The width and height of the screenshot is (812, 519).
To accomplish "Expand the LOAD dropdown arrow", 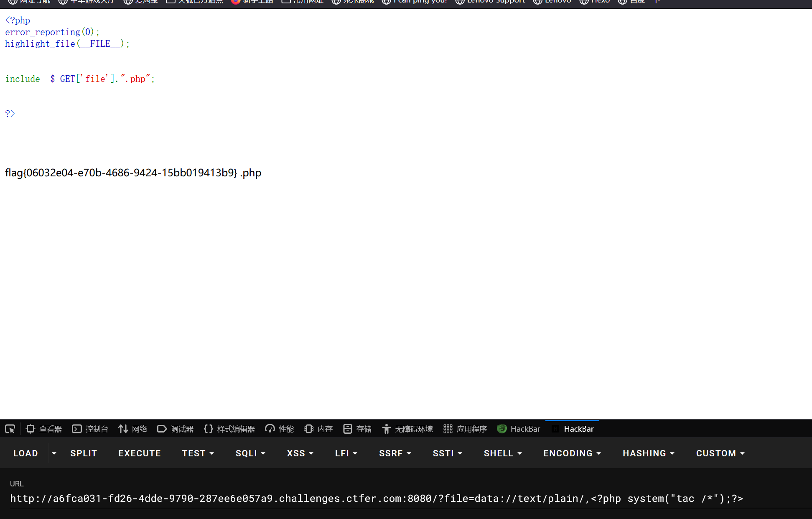I will [54, 453].
